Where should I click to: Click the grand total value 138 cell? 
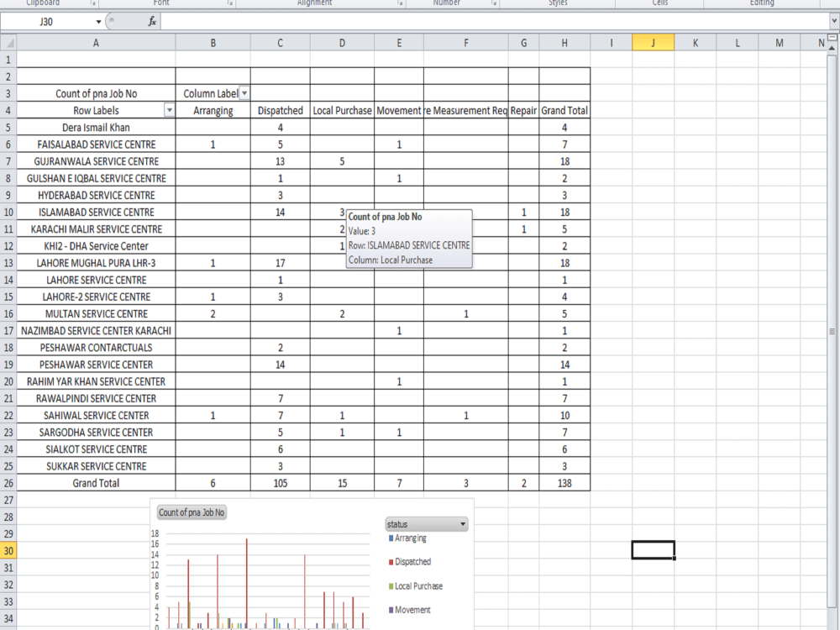pos(564,482)
